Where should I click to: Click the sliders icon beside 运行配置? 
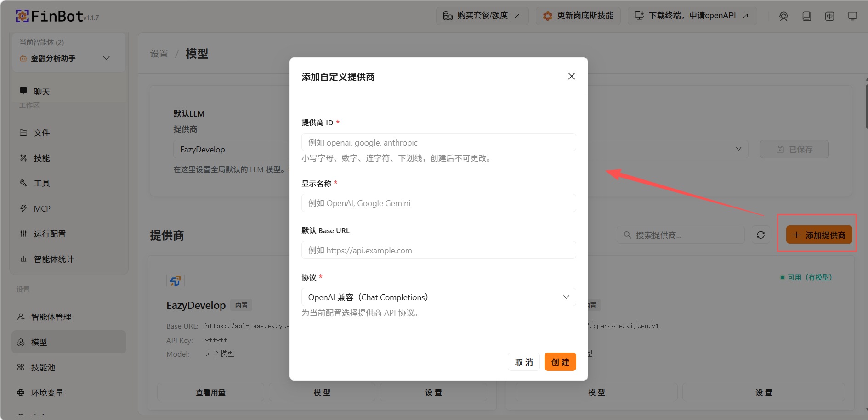pos(23,234)
